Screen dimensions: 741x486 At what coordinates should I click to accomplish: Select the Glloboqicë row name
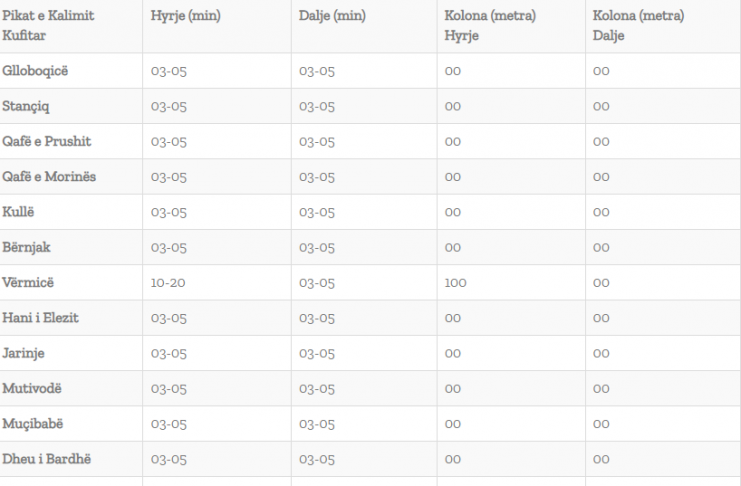pos(35,71)
